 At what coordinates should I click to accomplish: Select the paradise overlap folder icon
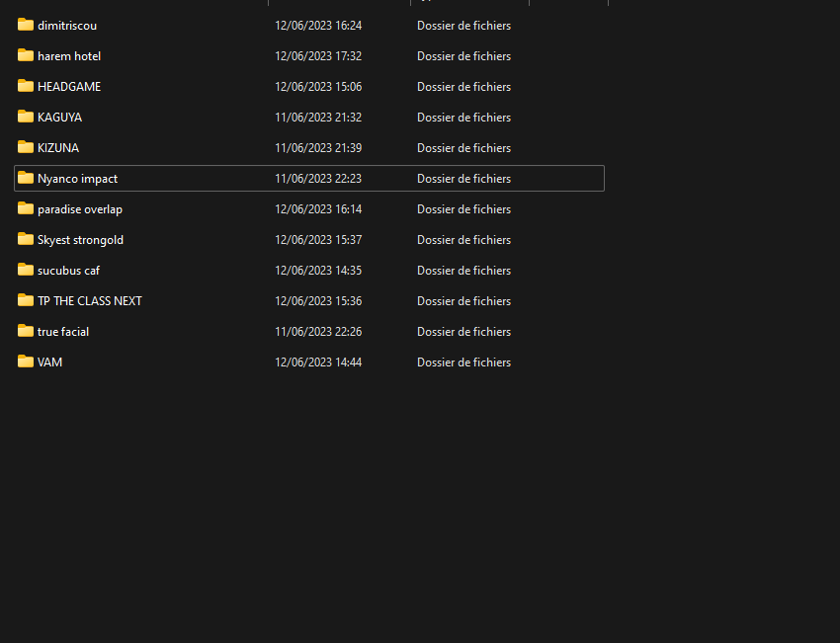tap(26, 208)
